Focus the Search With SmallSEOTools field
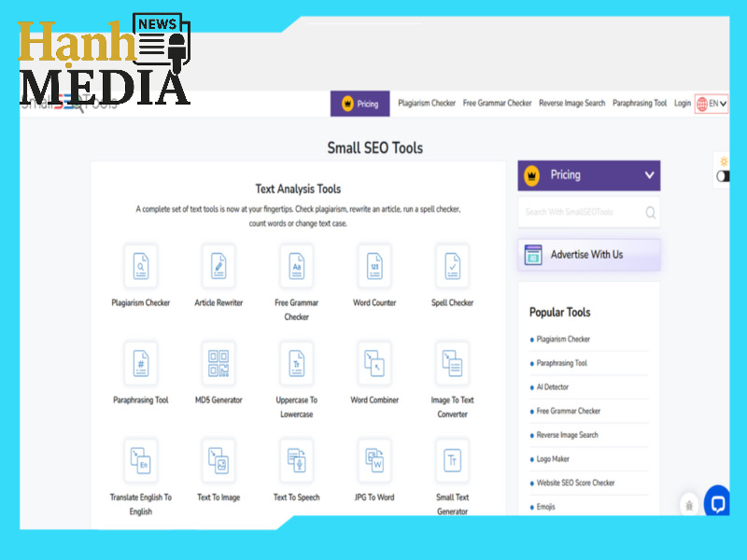The height and width of the screenshot is (560, 747). (589, 213)
